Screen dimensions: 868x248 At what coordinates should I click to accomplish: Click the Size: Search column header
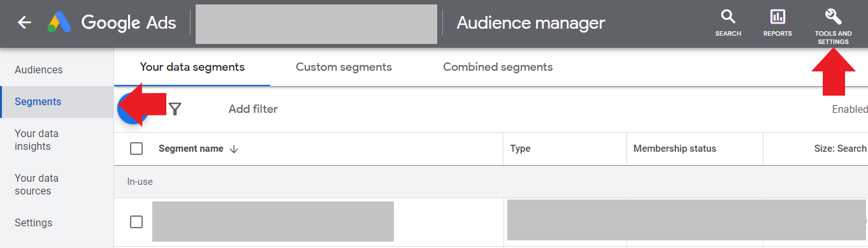841,149
